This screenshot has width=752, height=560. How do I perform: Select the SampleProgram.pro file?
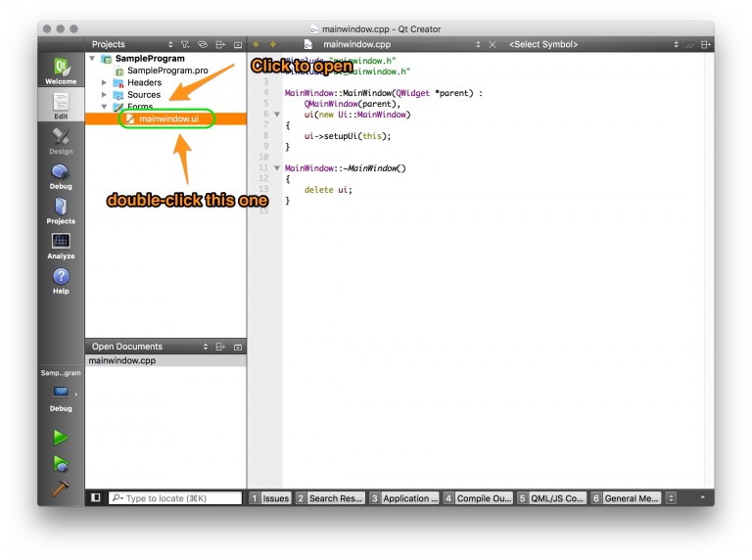click(167, 70)
